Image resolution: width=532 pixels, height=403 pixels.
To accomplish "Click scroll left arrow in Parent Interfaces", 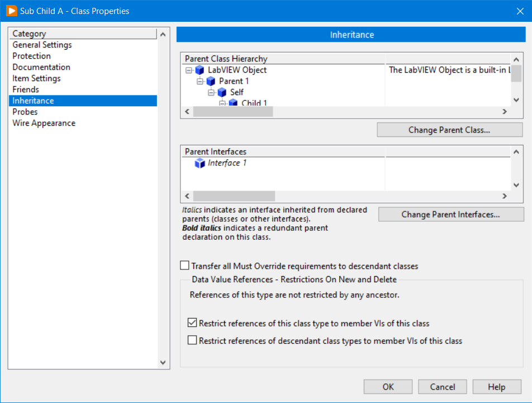I will click(x=187, y=196).
